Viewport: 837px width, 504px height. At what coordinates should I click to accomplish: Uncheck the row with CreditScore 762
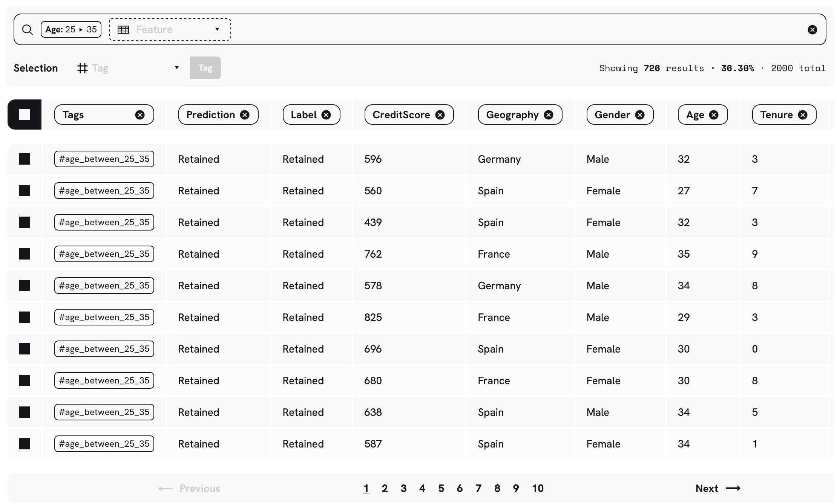(x=25, y=254)
